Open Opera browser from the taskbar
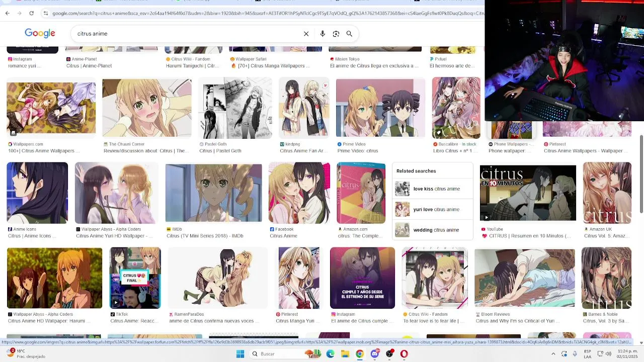644x362 pixels. [x=404, y=354]
